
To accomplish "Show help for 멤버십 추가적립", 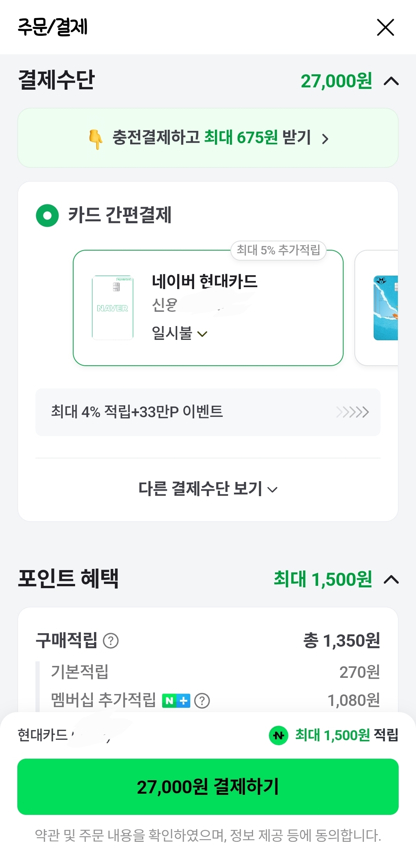I will pyautogui.click(x=202, y=701).
